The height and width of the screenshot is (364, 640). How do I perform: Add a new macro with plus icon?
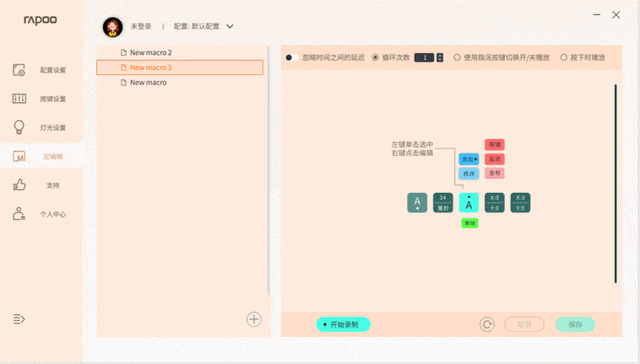point(254,319)
